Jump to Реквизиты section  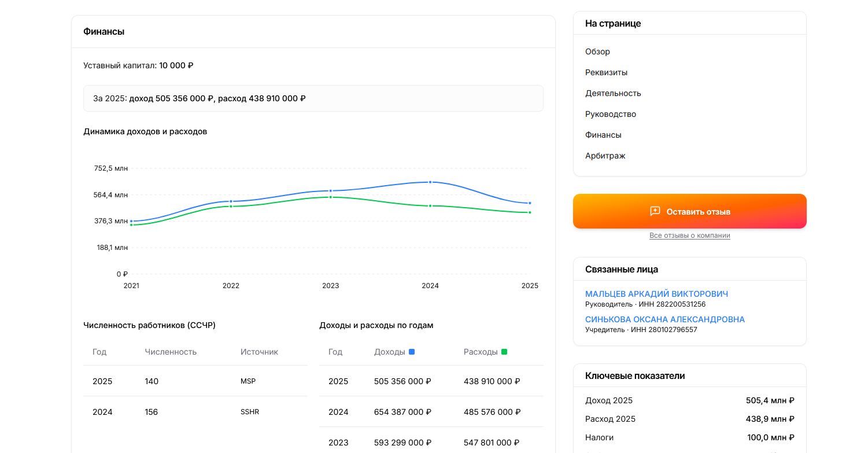point(606,72)
